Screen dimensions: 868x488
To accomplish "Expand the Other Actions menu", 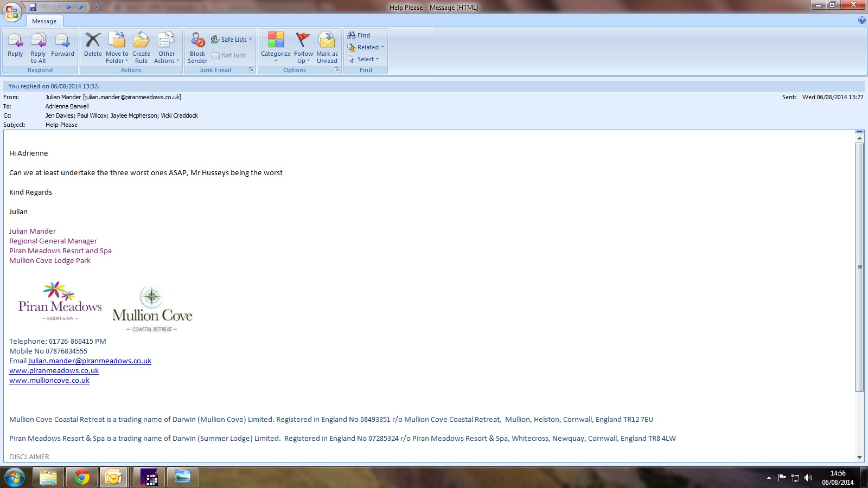I will pyautogui.click(x=167, y=48).
